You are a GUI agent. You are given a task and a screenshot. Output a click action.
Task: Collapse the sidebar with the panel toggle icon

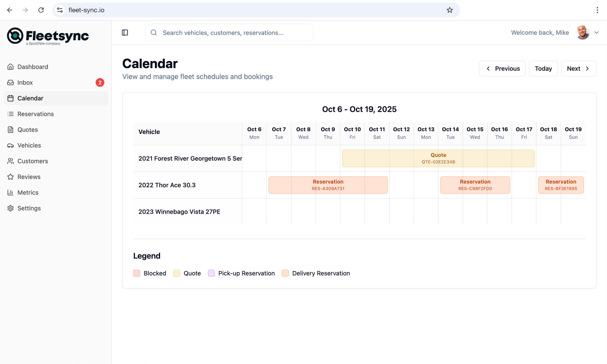click(x=125, y=32)
